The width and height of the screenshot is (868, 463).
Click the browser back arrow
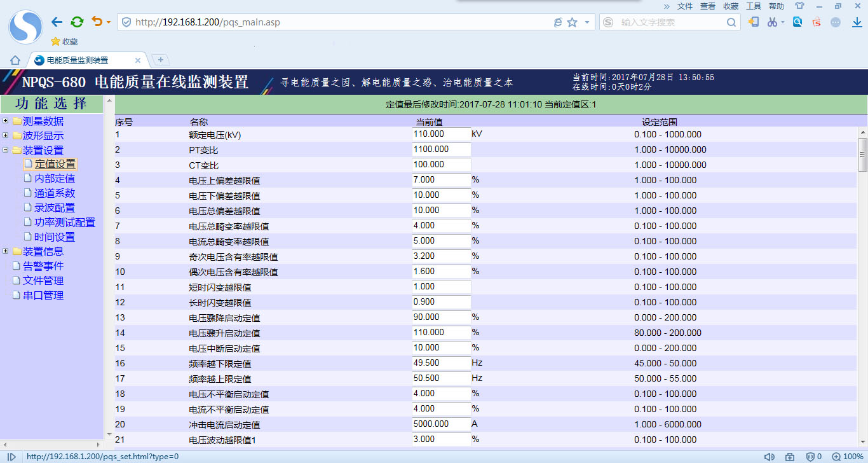tap(57, 22)
